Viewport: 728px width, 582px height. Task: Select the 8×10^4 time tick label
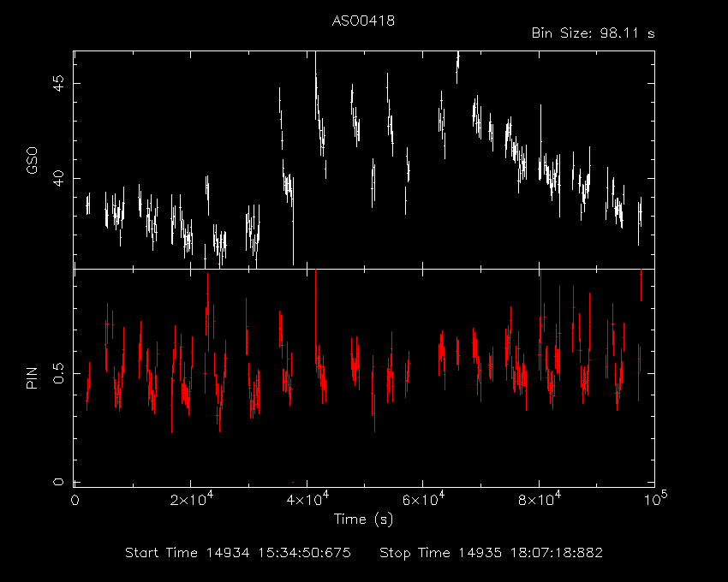pyautogui.click(x=539, y=499)
